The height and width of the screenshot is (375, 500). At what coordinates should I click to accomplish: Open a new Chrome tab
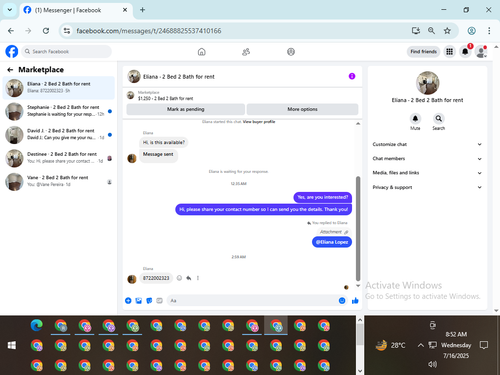142,10
